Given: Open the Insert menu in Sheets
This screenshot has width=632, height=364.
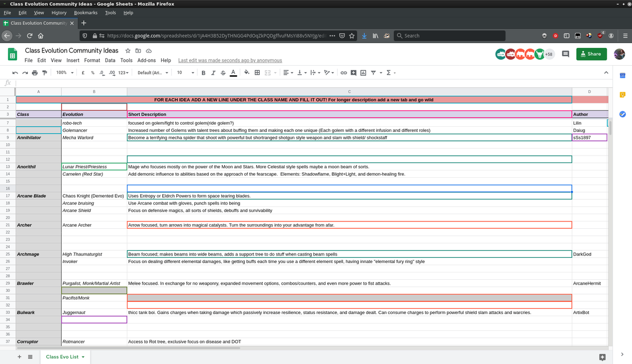Looking at the screenshot, I should click(73, 60).
